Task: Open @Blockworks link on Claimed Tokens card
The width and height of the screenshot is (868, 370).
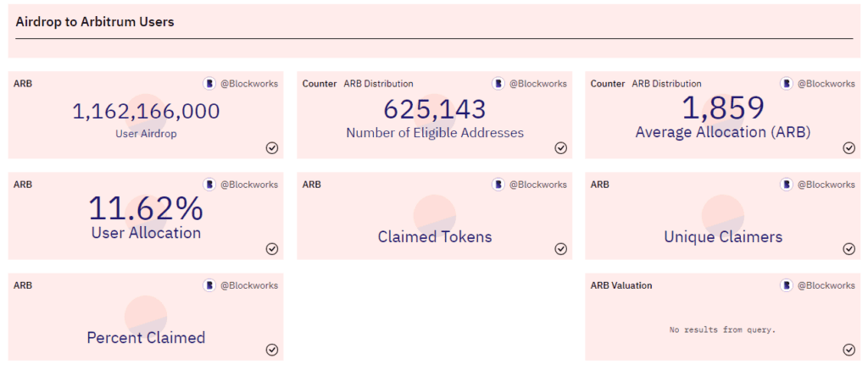Action: [x=538, y=185]
